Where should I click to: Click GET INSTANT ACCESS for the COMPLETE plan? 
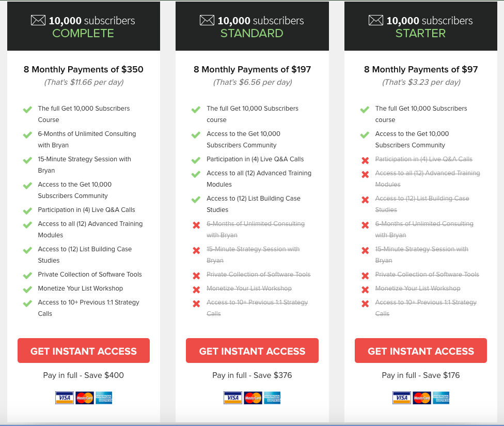pyautogui.click(x=84, y=351)
